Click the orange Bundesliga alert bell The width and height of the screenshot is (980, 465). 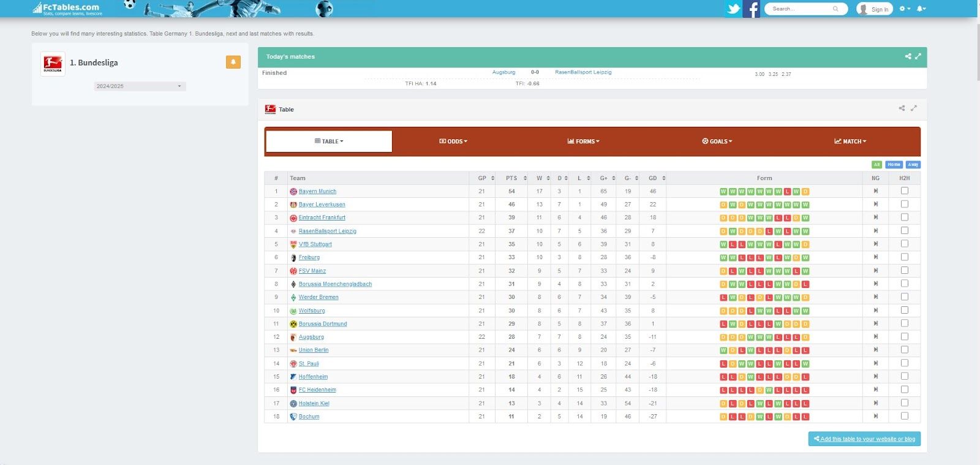[233, 62]
